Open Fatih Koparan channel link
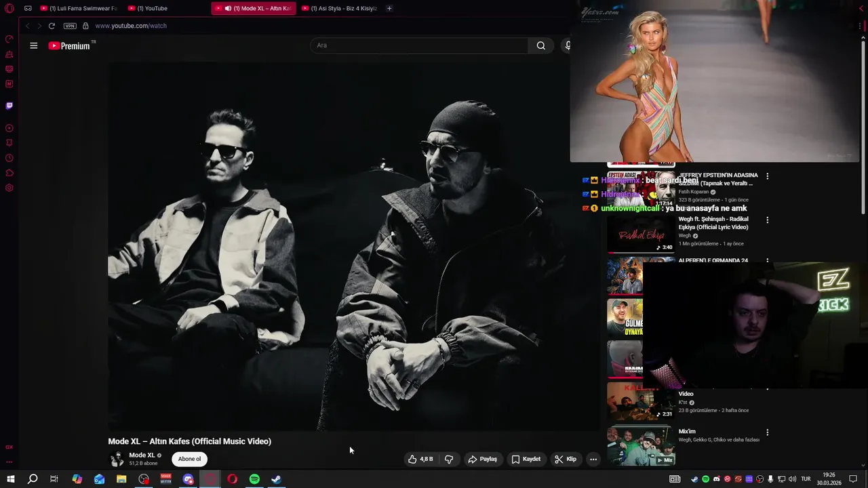 point(693,192)
